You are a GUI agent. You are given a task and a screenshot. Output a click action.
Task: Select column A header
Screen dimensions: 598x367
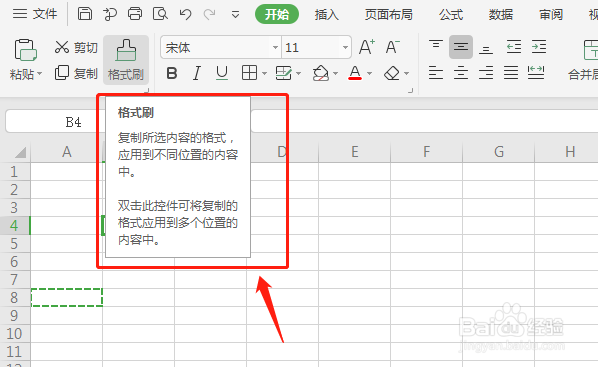click(66, 152)
